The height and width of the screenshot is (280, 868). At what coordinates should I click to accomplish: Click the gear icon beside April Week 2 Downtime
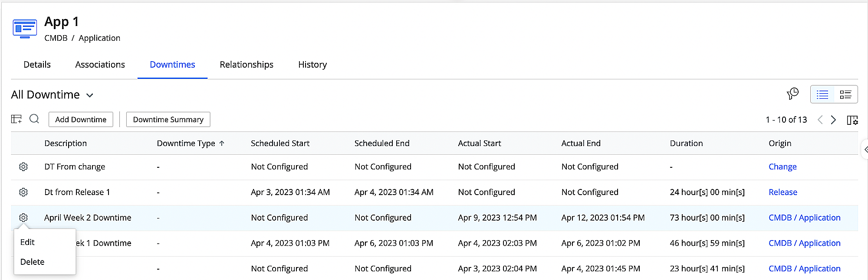(23, 218)
